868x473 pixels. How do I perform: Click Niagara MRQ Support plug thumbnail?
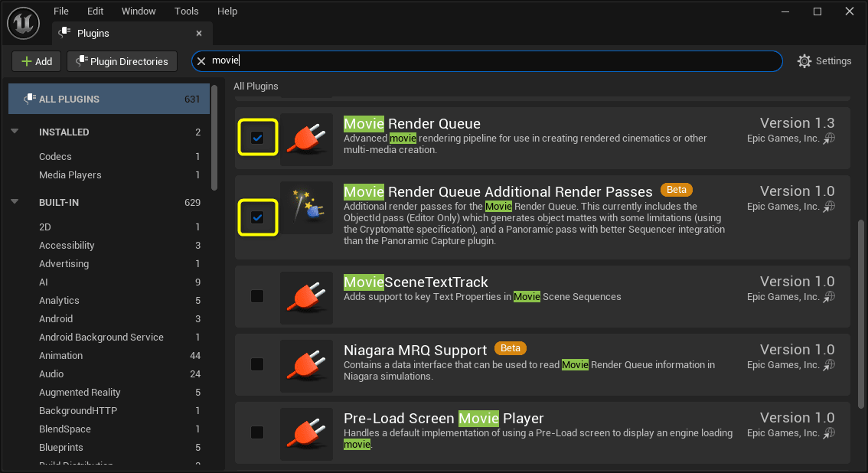(306, 366)
